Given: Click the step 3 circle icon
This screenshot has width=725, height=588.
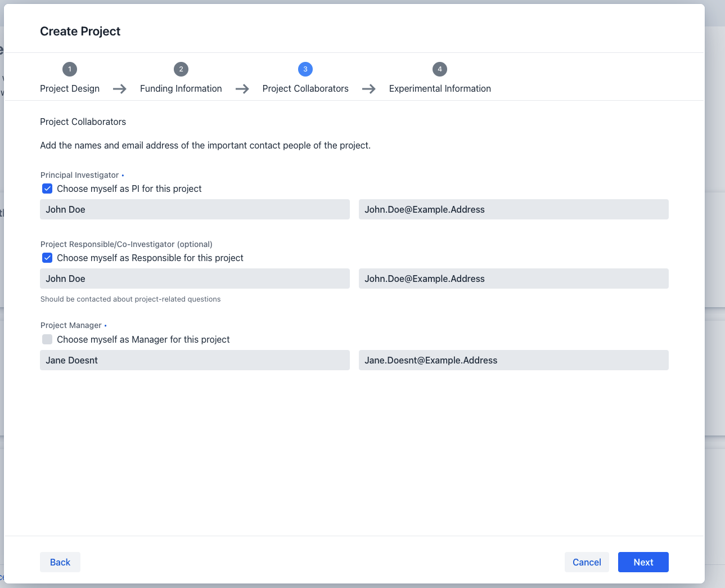Looking at the screenshot, I should 305,69.
